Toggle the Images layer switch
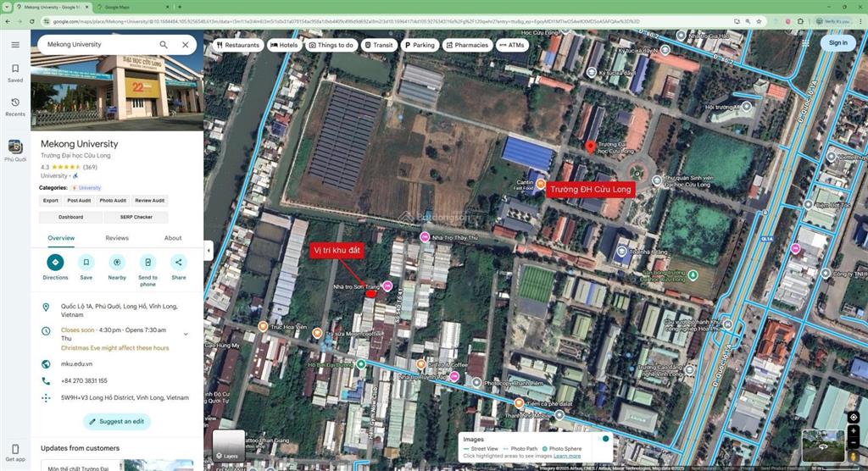Viewport: 868px width, 471px height. [603, 439]
